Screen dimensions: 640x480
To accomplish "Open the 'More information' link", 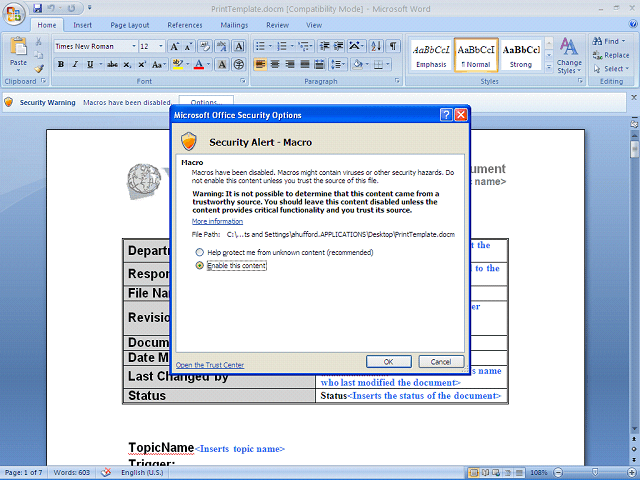I will tap(218, 221).
